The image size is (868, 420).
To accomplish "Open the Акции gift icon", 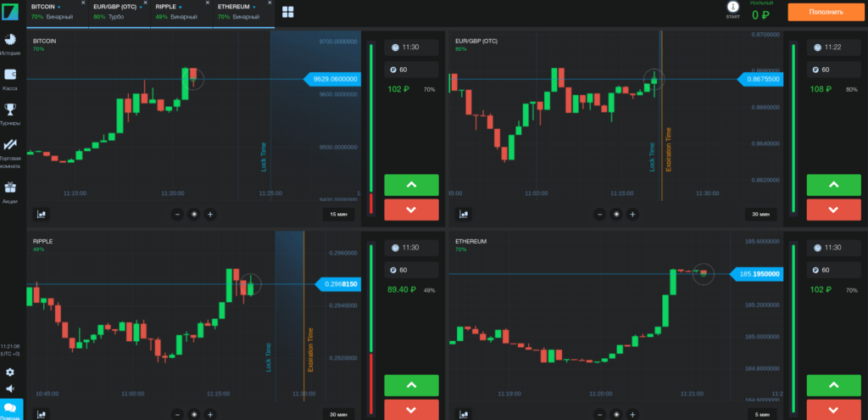I will point(10,189).
